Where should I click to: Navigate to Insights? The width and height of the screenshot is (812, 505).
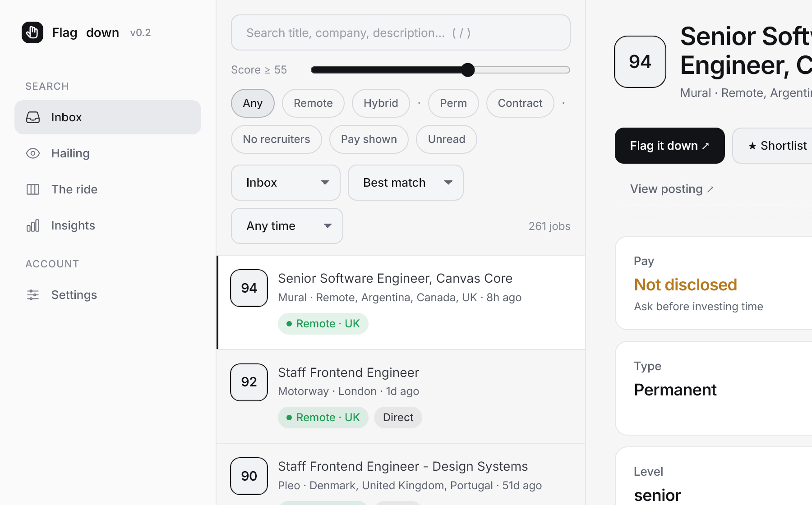click(108, 225)
